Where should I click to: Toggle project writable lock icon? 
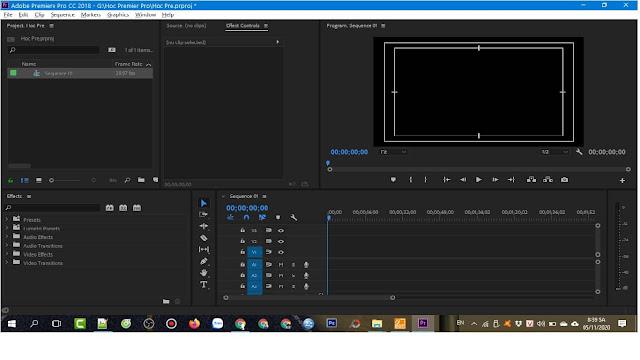pyautogui.click(x=11, y=180)
